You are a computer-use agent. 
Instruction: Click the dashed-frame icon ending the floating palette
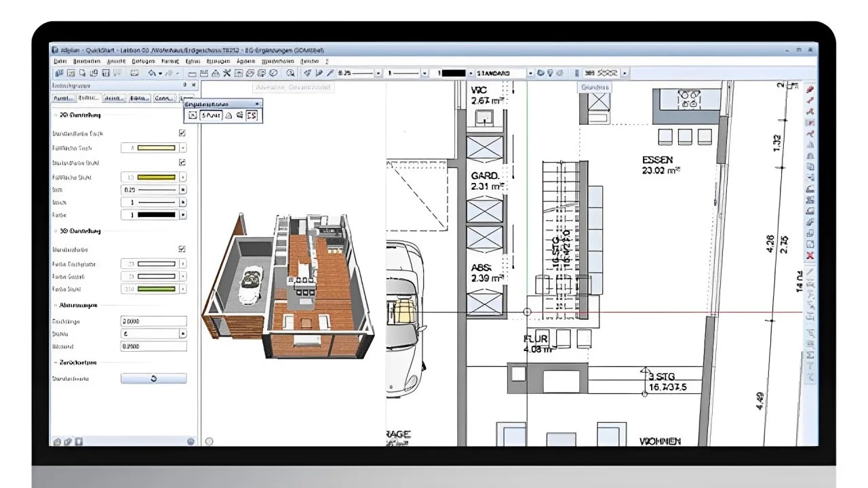pos(252,115)
